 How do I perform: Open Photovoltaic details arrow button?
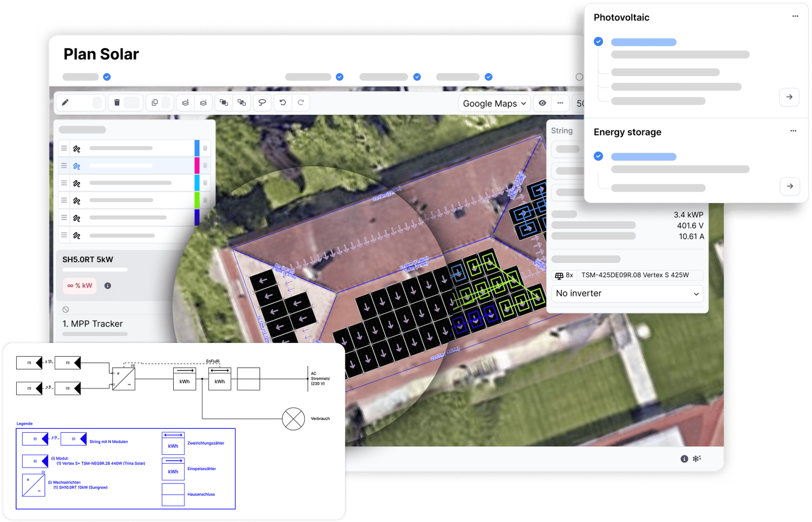[789, 97]
